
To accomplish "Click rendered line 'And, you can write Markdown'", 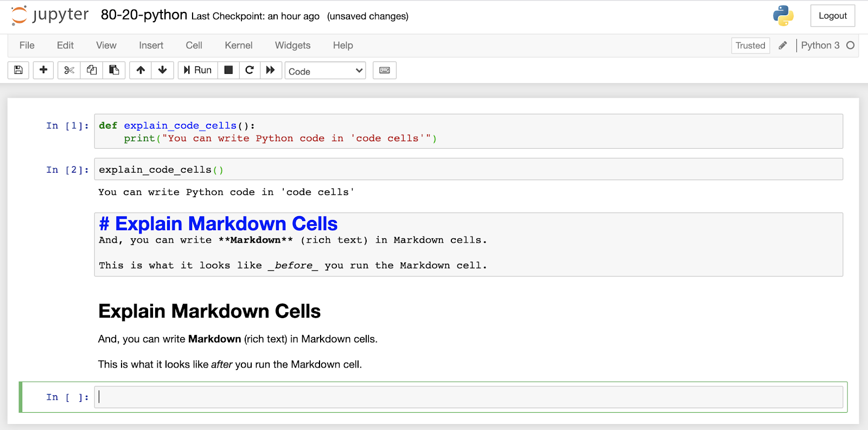I will 238,339.
